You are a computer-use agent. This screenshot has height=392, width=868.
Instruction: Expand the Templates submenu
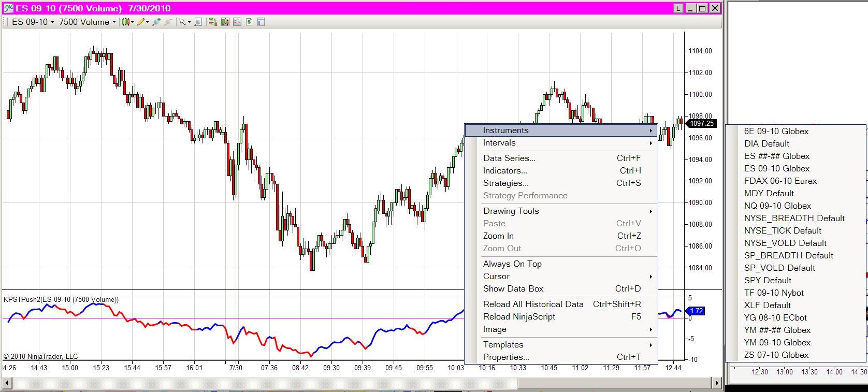[x=561, y=345]
